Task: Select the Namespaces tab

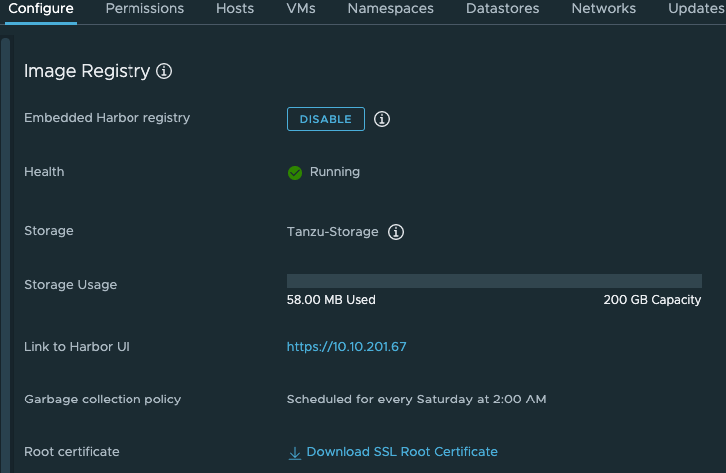Action: pos(391,9)
